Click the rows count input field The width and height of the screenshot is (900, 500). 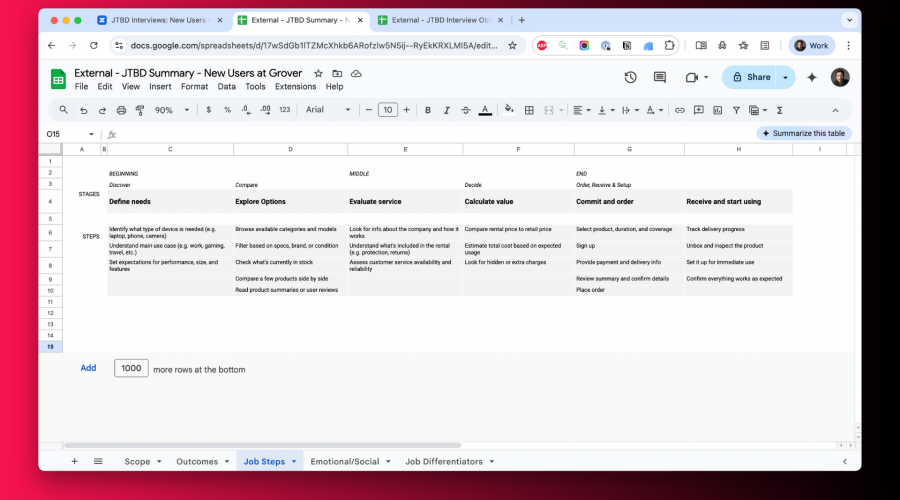[131, 368]
